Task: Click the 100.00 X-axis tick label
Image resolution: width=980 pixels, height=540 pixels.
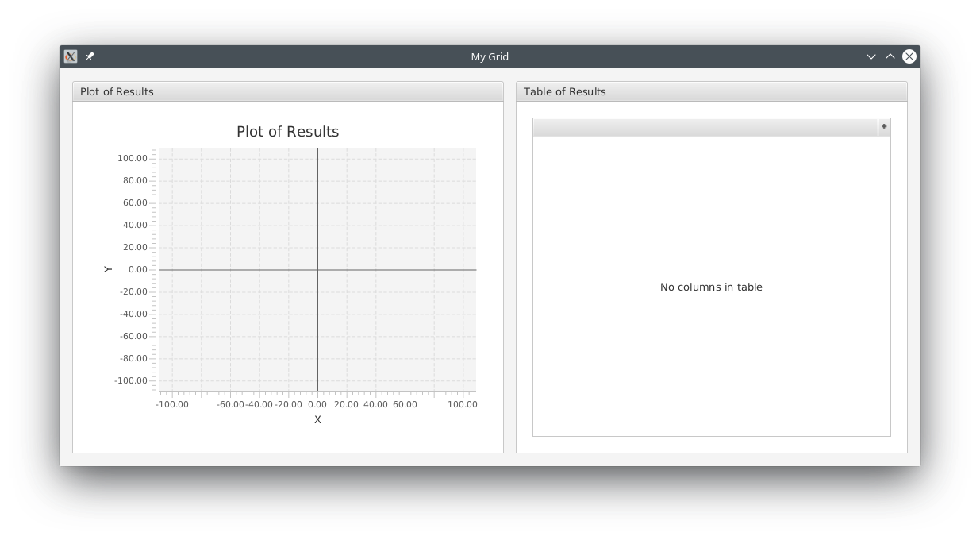Action: pos(463,404)
